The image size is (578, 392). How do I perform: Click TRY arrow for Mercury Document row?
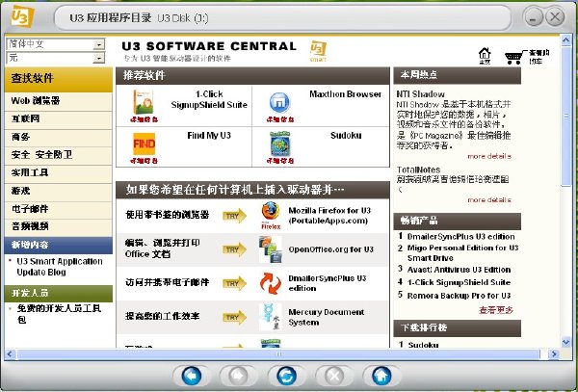(234, 318)
